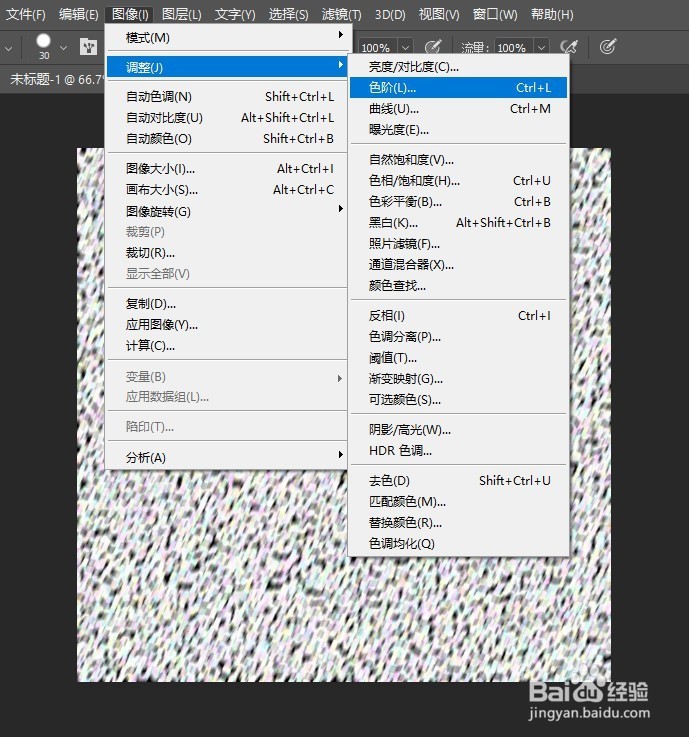Open the 调整(J) submenu item

(x=227, y=67)
